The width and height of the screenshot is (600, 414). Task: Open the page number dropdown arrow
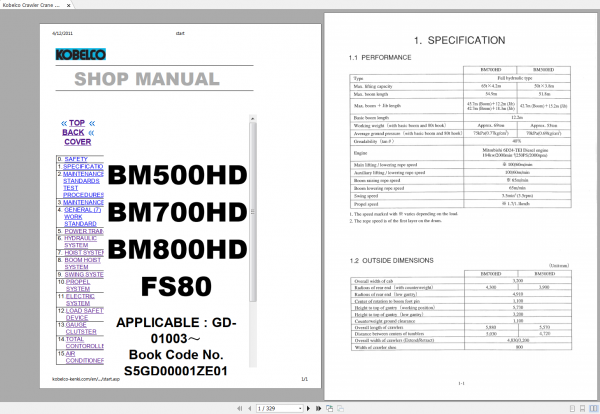(300, 409)
